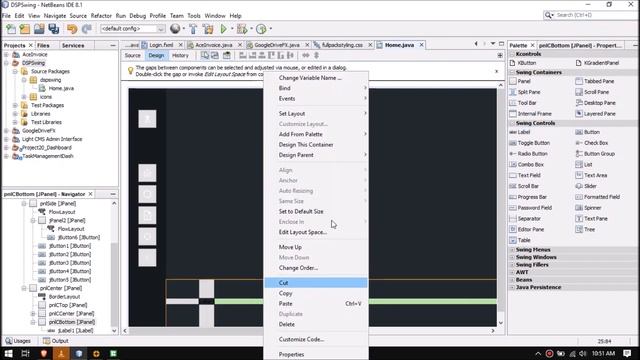
Task: Expand the AWT palette category
Action: (512, 272)
